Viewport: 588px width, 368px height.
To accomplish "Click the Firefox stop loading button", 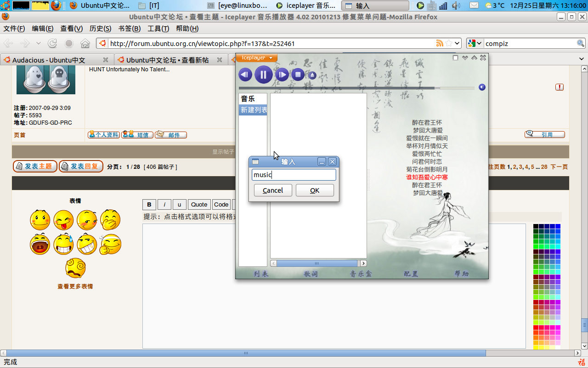I will tap(69, 44).
